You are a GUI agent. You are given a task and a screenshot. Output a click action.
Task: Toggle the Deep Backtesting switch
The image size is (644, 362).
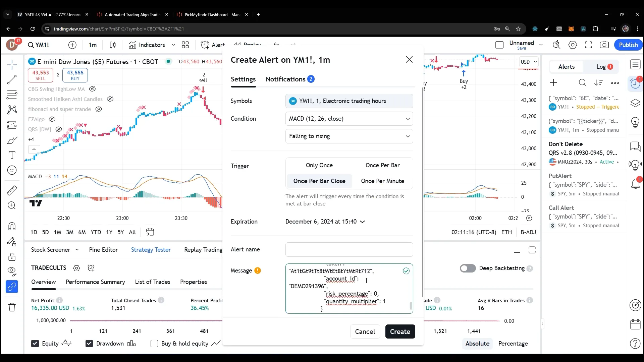coord(468,268)
